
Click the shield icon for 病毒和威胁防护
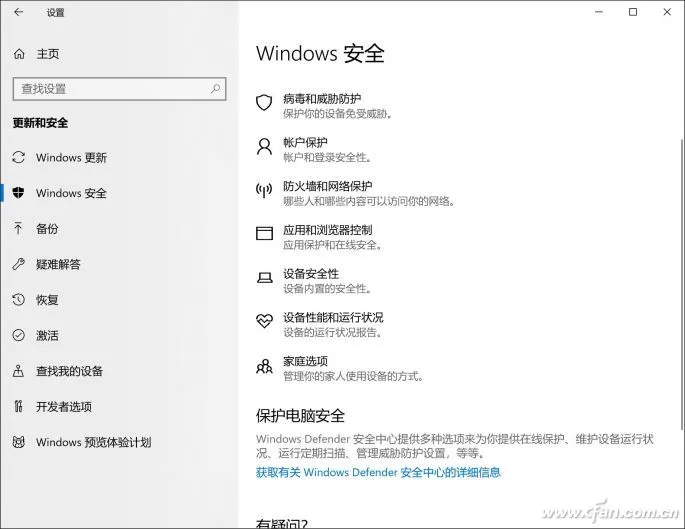(x=264, y=103)
